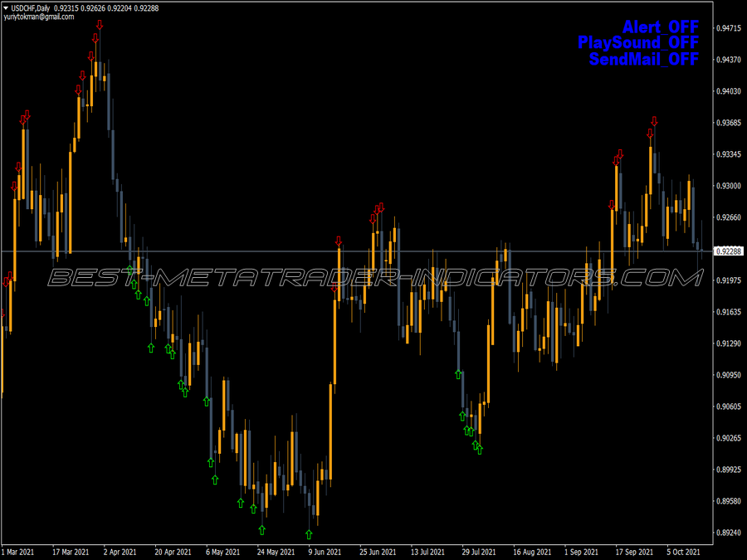
Task: Click the price axis label 0.94030
Action: (x=729, y=91)
